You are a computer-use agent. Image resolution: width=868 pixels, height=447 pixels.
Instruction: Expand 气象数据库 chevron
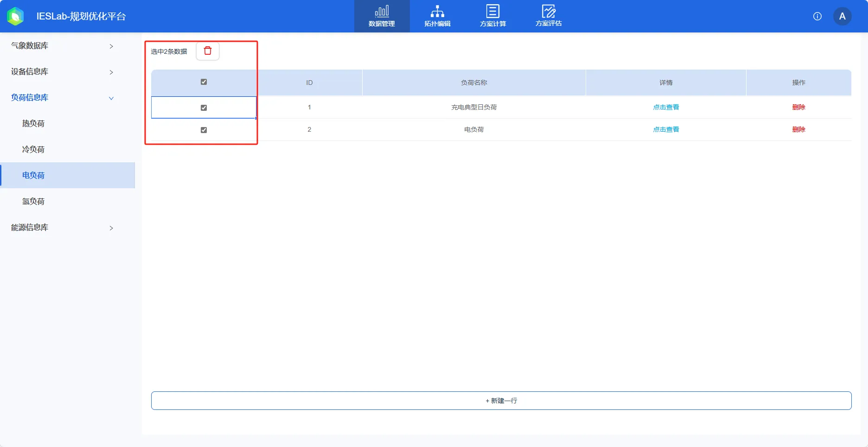[111, 46]
